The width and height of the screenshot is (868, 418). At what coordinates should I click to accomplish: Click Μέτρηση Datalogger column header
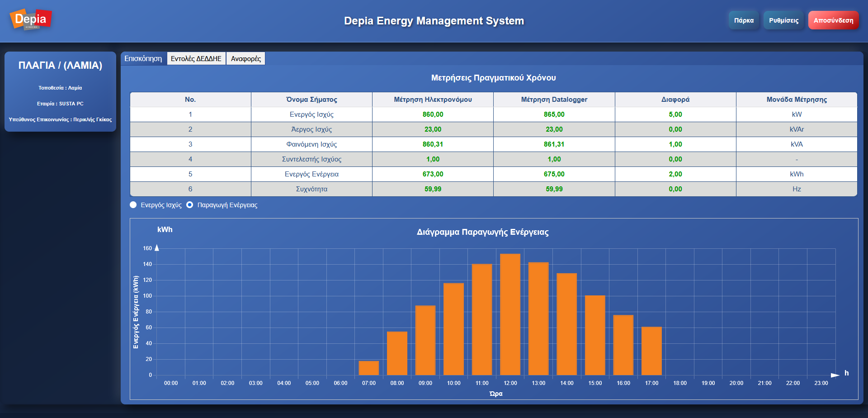point(554,100)
